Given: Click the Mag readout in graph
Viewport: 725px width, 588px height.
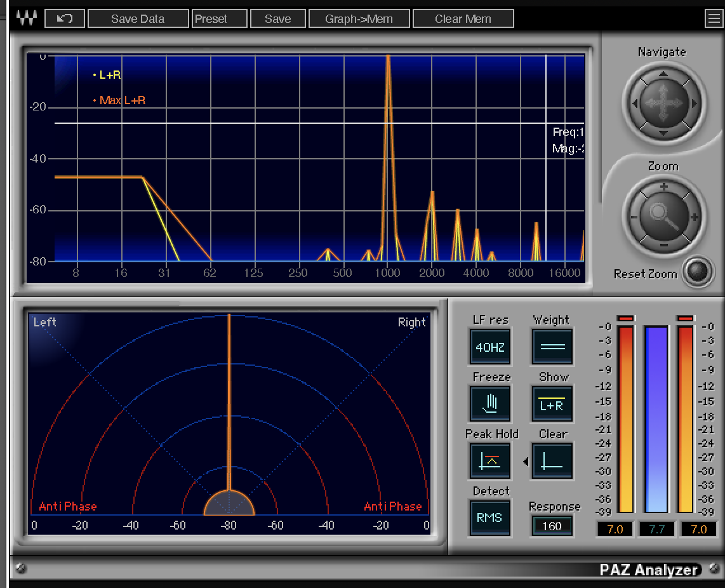Looking at the screenshot, I should [568, 149].
